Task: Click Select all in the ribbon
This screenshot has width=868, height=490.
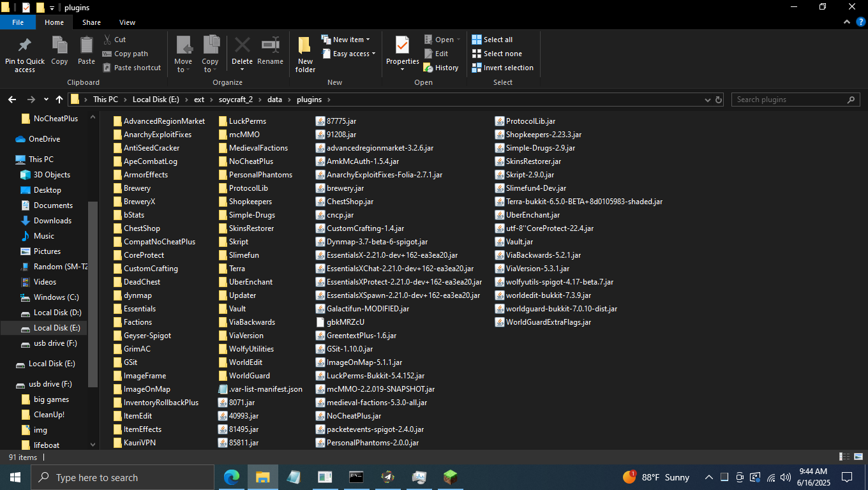Action: (x=492, y=40)
